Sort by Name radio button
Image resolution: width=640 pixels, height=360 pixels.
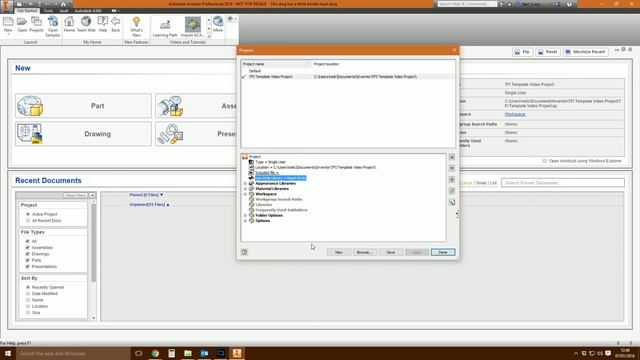coord(28,300)
